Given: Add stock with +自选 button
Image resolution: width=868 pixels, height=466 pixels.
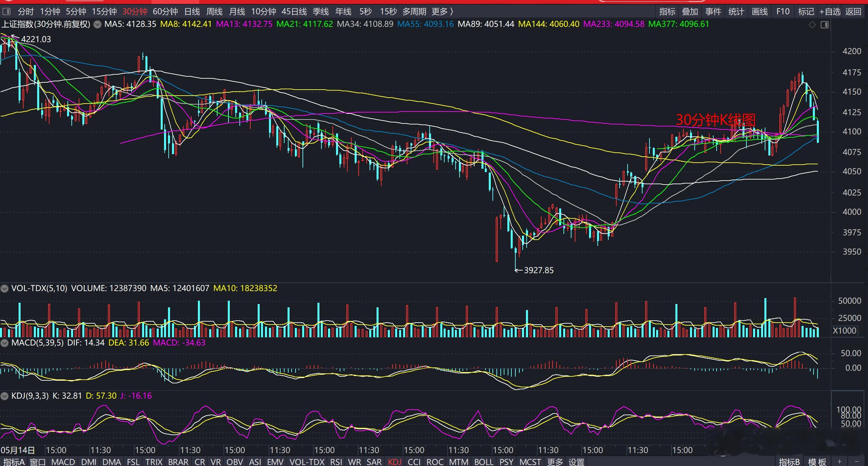Looking at the screenshot, I should [x=830, y=11].
